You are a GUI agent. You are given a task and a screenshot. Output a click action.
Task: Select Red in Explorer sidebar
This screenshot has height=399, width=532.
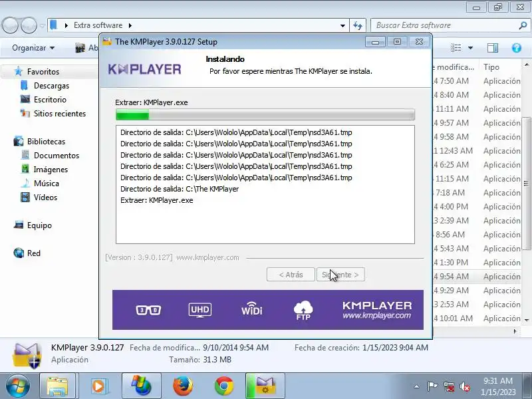click(x=34, y=253)
